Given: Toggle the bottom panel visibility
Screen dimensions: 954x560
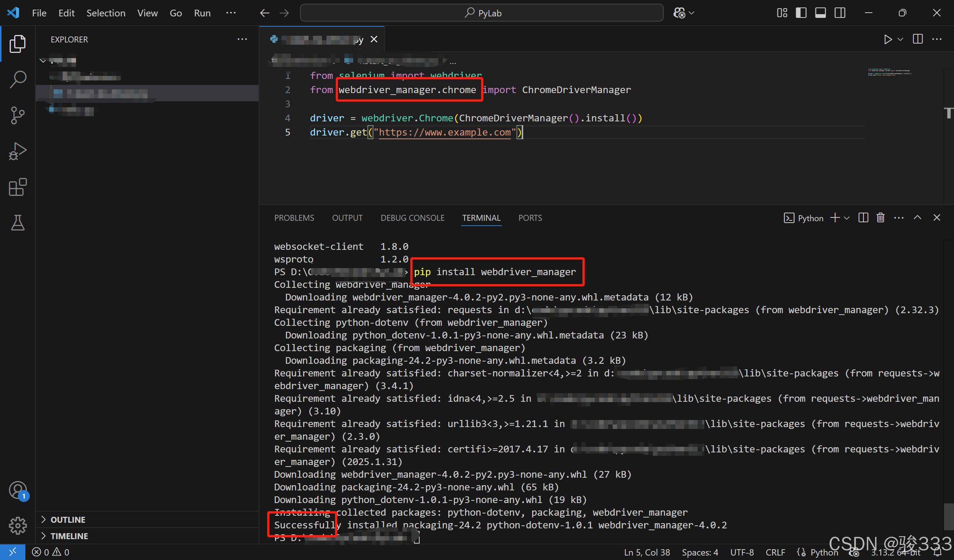Looking at the screenshot, I should coord(820,13).
